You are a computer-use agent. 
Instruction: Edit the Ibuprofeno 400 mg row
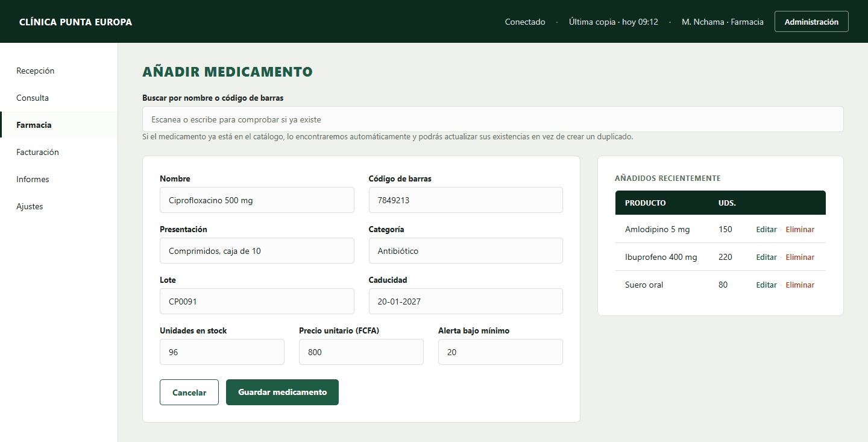766,257
